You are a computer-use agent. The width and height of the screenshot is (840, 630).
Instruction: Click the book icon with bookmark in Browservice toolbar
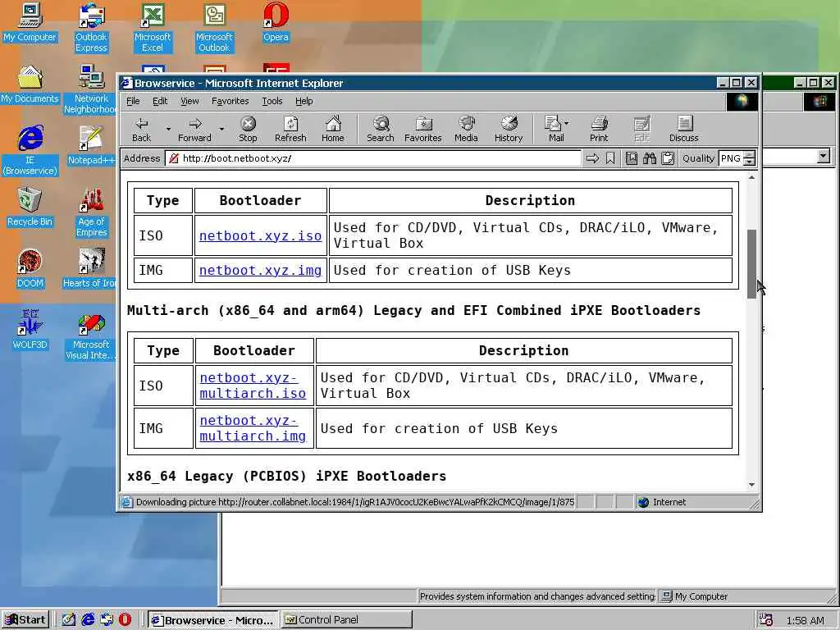coord(632,158)
